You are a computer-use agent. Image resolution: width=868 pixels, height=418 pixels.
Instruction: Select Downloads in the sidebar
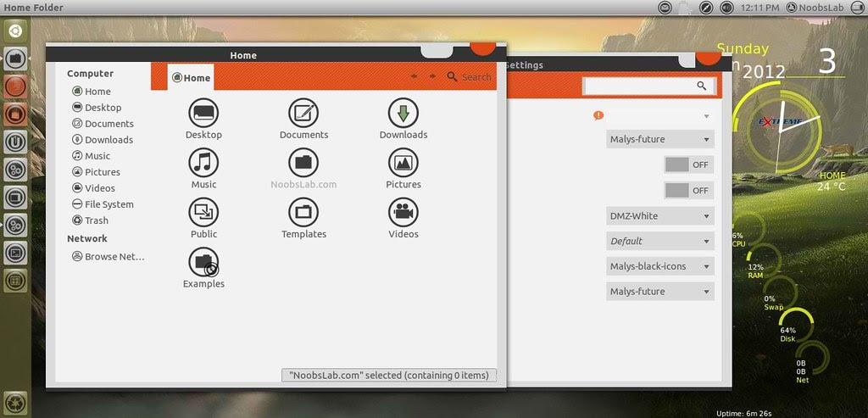(103, 140)
